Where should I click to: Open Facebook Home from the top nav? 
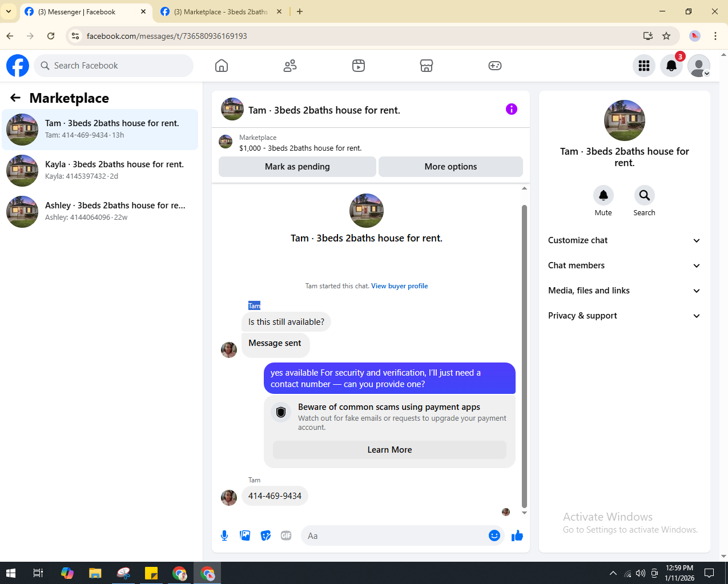point(222,66)
